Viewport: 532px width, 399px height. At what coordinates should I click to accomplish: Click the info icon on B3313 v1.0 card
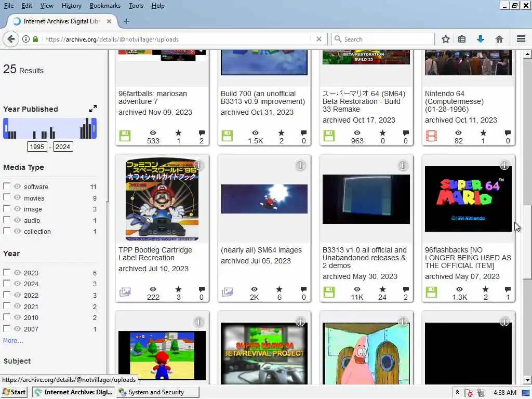coord(403,165)
